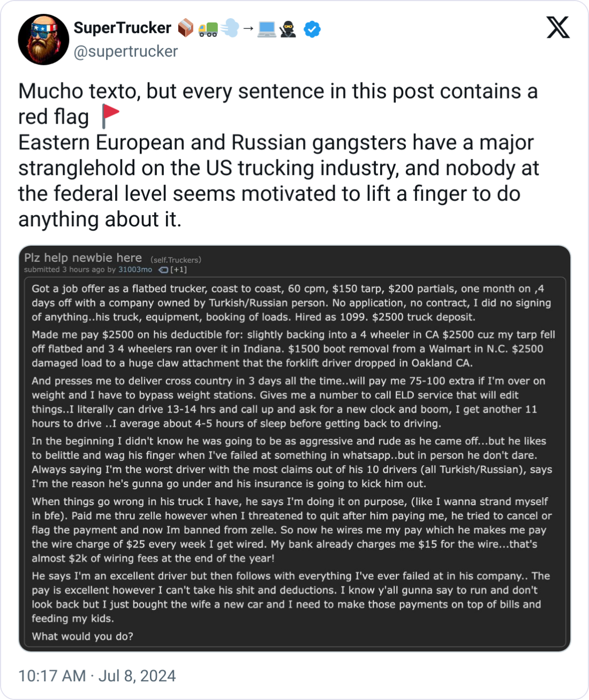The width and height of the screenshot is (589, 700).
Task: Click the "submitted 3 hours ago" text
Action: [64, 270]
